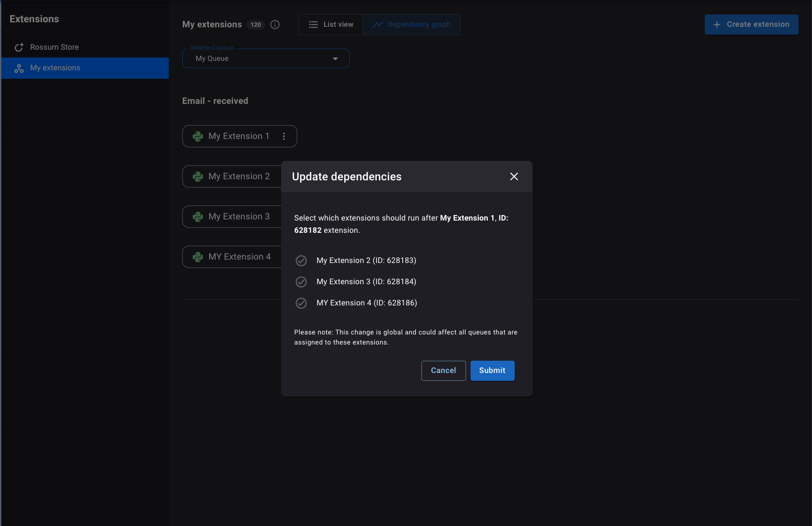Submit the dependency changes
This screenshot has width=812, height=526.
point(492,371)
